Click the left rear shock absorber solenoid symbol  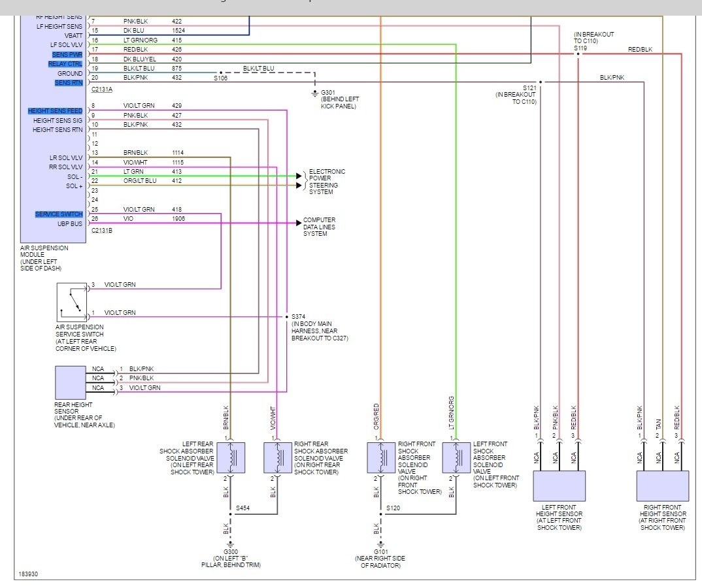[x=231, y=457]
